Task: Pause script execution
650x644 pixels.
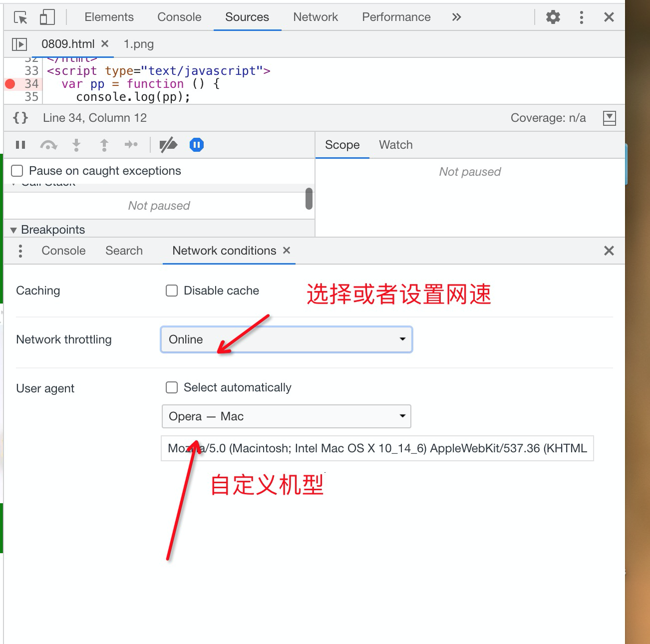Action: (x=20, y=145)
